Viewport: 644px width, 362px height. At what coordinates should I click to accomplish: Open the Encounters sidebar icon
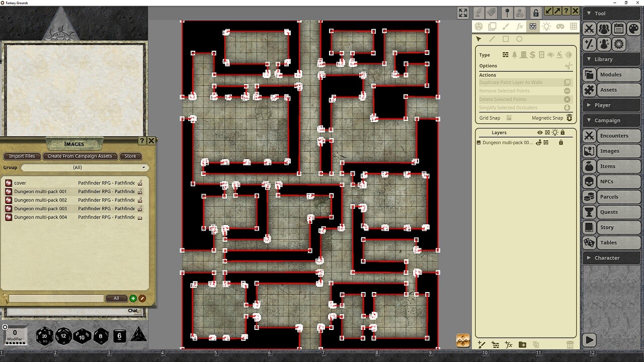(589, 135)
